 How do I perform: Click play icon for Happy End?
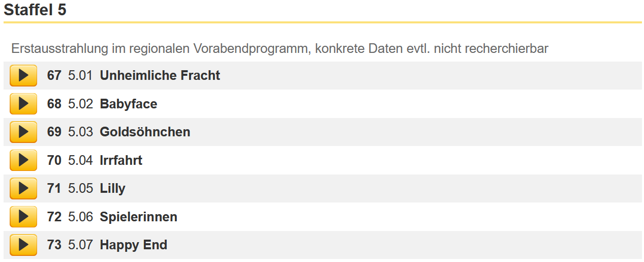pos(23,245)
